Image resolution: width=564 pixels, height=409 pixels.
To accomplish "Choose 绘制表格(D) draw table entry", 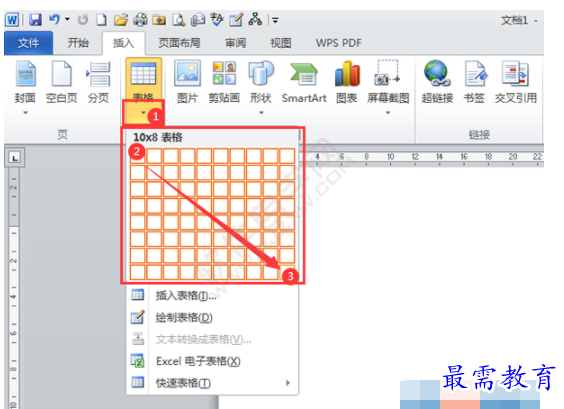I will (212, 318).
